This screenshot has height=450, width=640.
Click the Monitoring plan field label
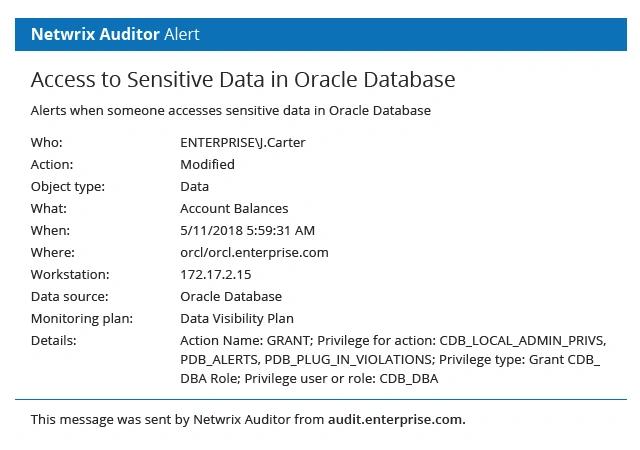coord(81,318)
